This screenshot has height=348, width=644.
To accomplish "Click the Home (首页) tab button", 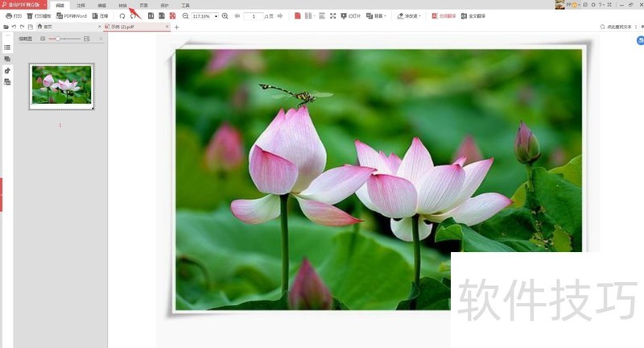I will [x=43, y=27].
